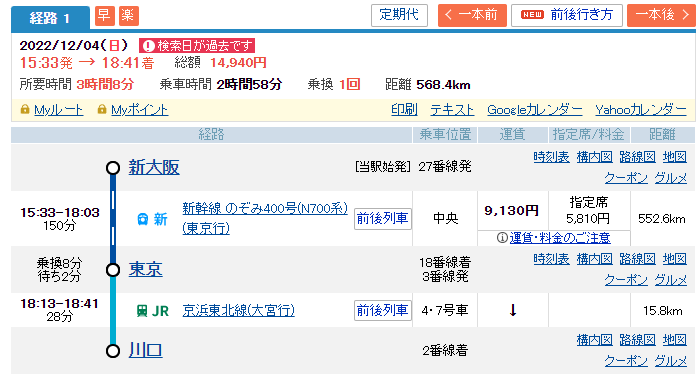Viewport: 700px width, 378px height.
Task: Open 時刻表 for 新大阪
Action: (x=551, y=157)
